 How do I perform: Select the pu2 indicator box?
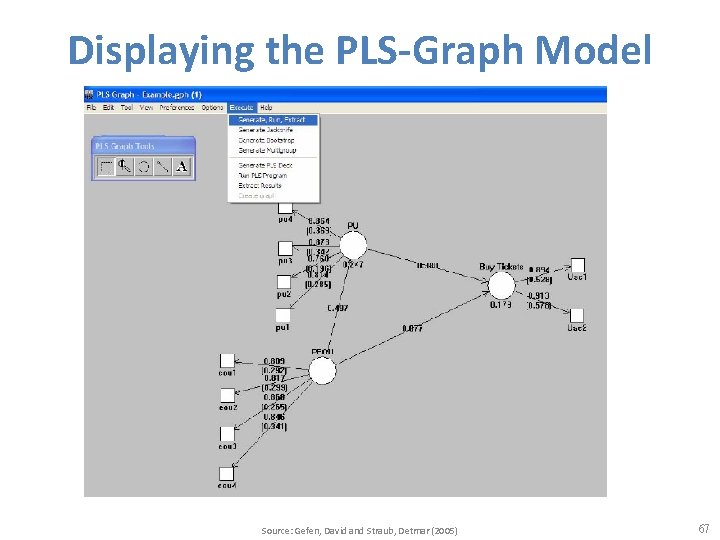[284, 281]
